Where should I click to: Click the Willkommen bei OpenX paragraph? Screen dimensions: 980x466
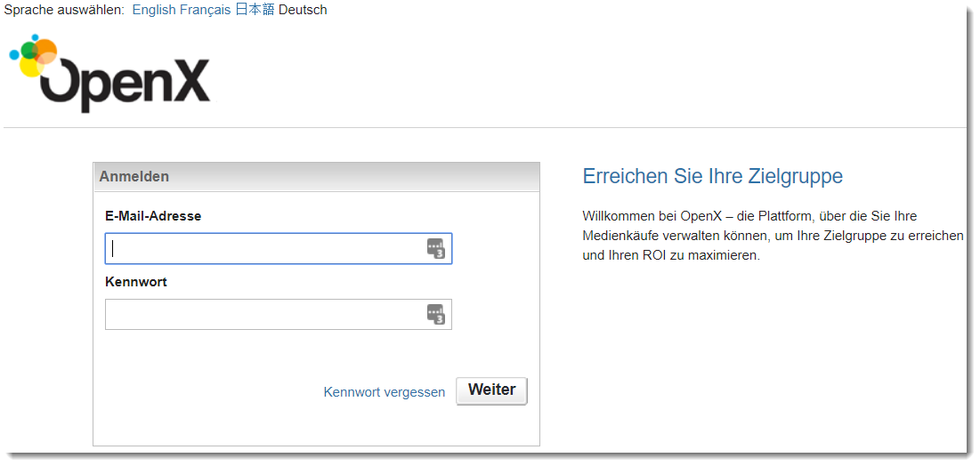[773, 237]
